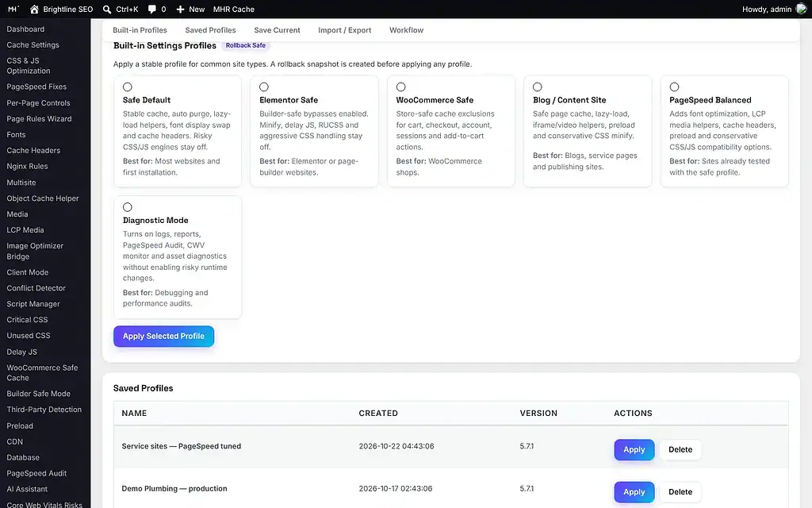
Task: Apply the Service sites — PageSpeed tuned profile
Action: pos(634,449)
